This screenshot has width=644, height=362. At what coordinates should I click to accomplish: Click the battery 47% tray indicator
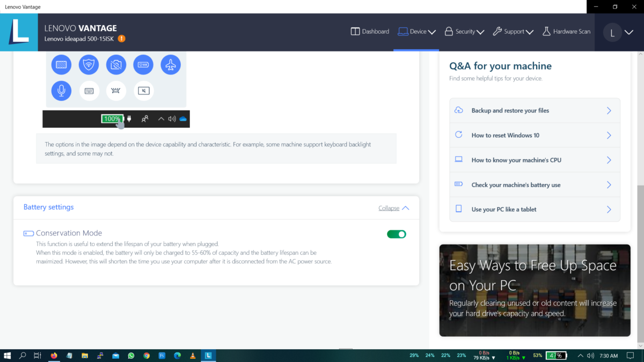click(x=556, y=356)
